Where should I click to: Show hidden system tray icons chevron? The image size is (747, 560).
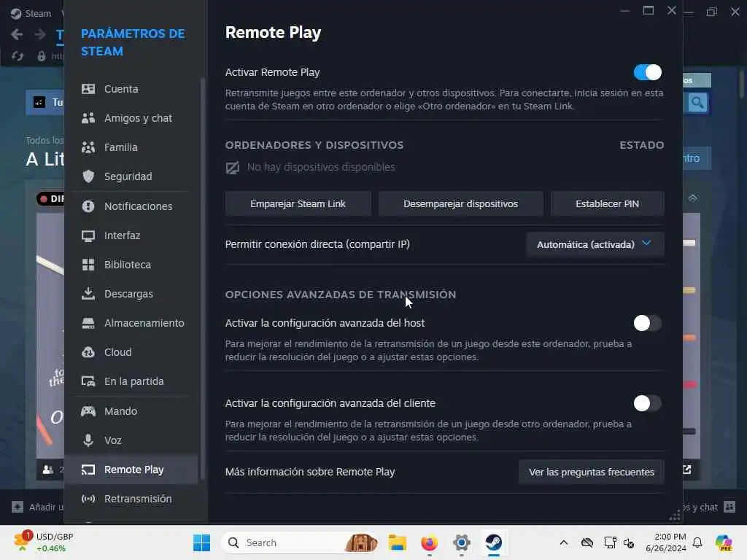coord(564,542)
